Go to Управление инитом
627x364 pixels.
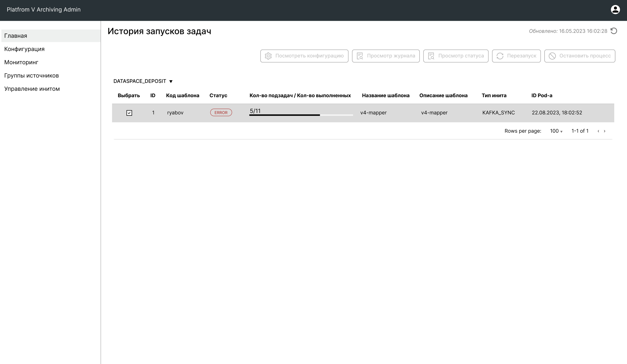pyautogui.click(x=32, y=89)
